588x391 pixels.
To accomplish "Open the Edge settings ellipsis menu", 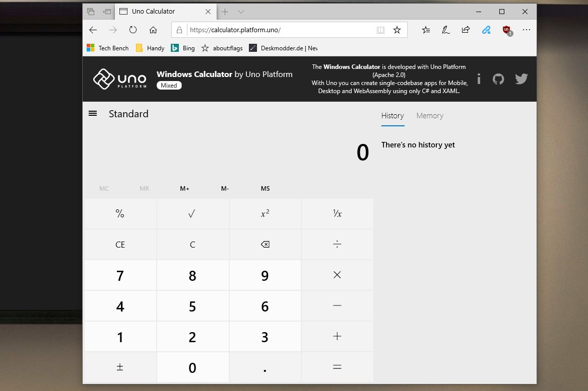I will (x=526, y=30).
